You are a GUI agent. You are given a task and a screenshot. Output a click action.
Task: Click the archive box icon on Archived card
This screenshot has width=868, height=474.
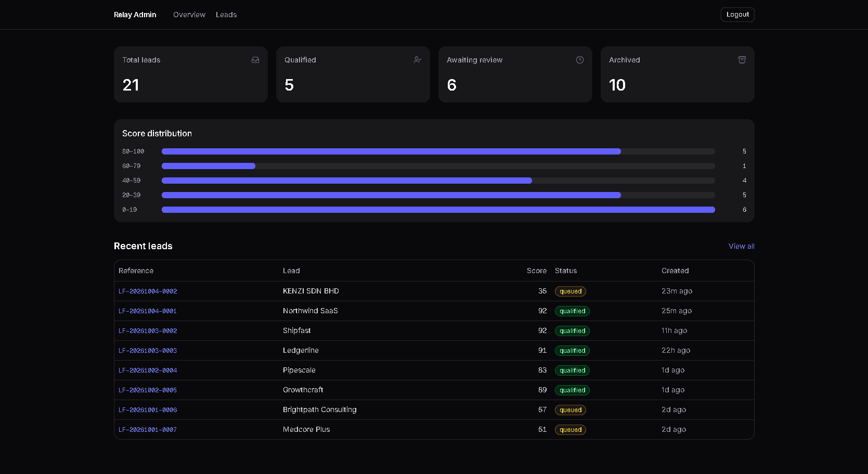click(742, 60)
